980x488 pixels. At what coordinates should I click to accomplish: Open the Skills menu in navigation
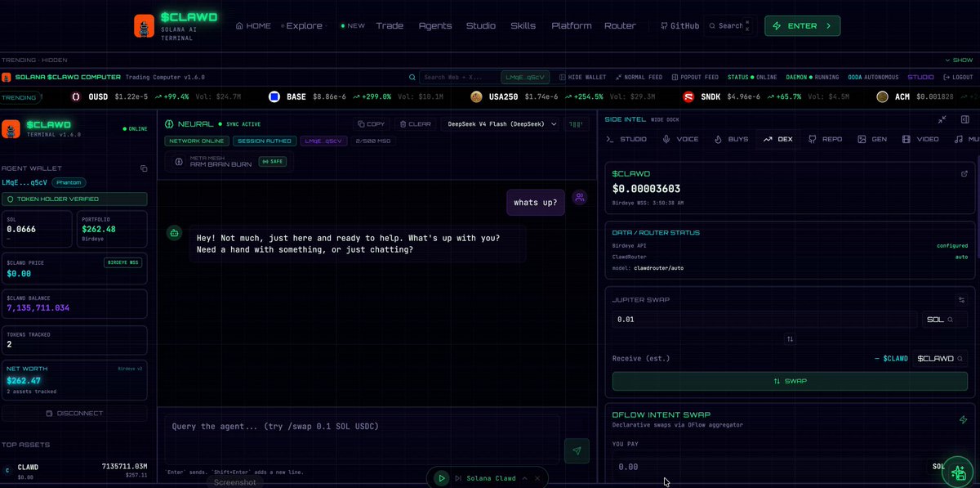pos(523,25)
